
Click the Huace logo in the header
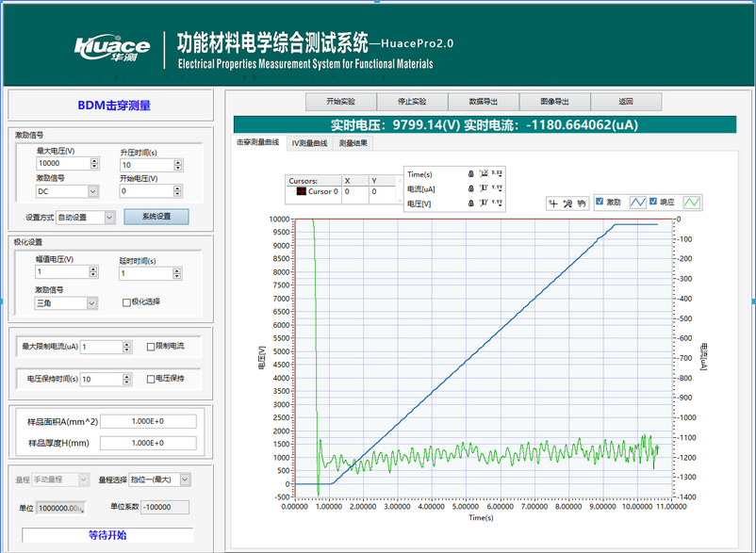coord(112,47)
